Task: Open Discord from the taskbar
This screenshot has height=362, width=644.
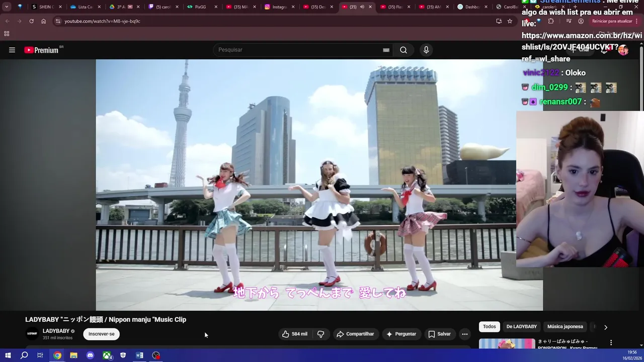Action: click(x=90, y=355)
